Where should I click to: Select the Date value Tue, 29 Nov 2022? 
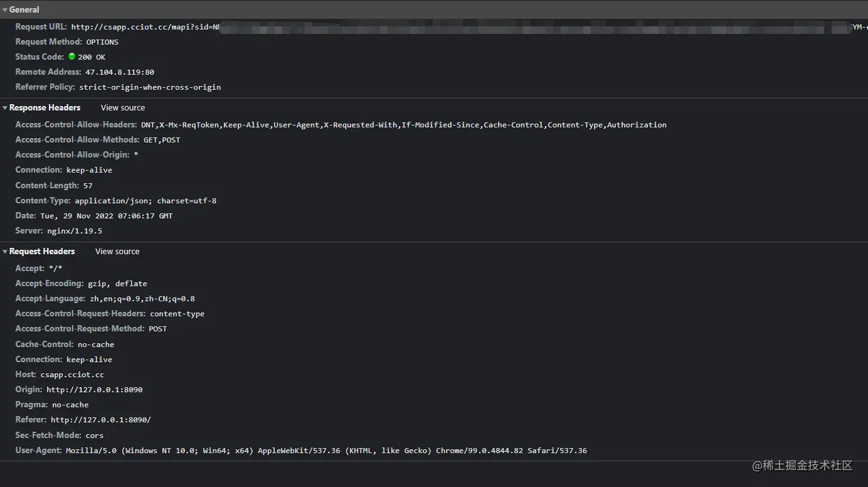106,216
